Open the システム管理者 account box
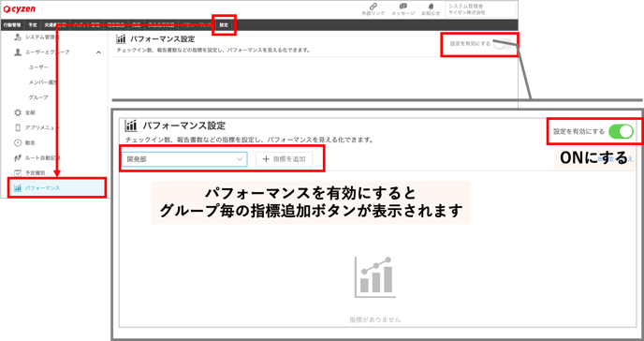 coord(480,9)
